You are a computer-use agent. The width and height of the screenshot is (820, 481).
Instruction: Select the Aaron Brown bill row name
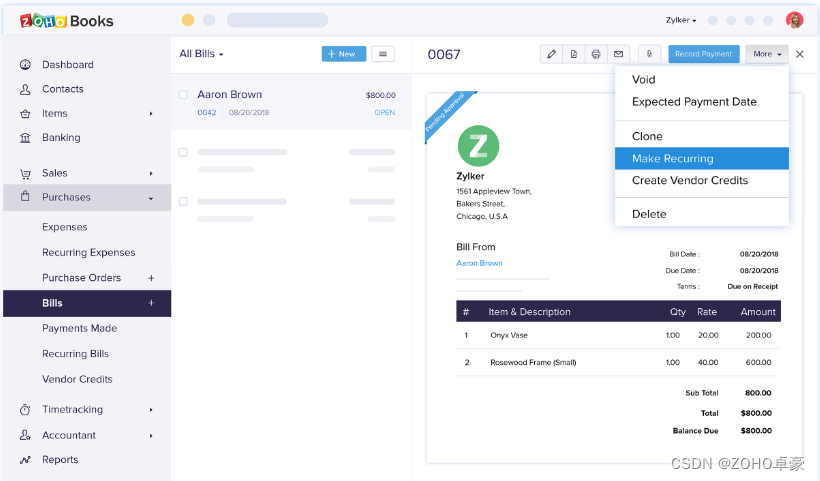click(x=230, y=95)
